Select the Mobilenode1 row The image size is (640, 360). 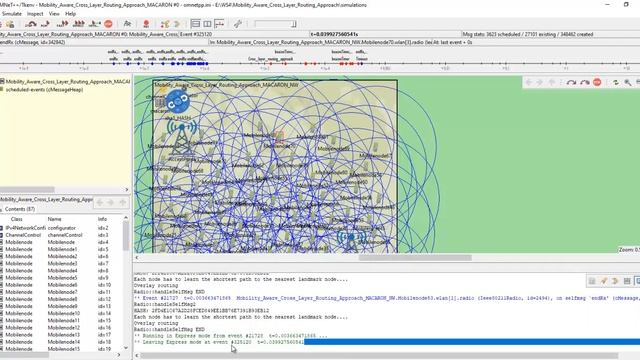click(61, 249)
